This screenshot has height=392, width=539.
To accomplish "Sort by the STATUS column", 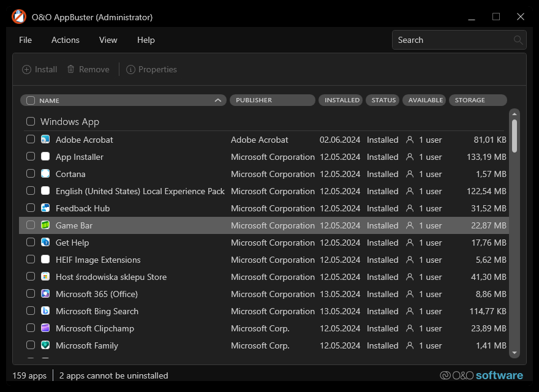I will pos(383,100).
